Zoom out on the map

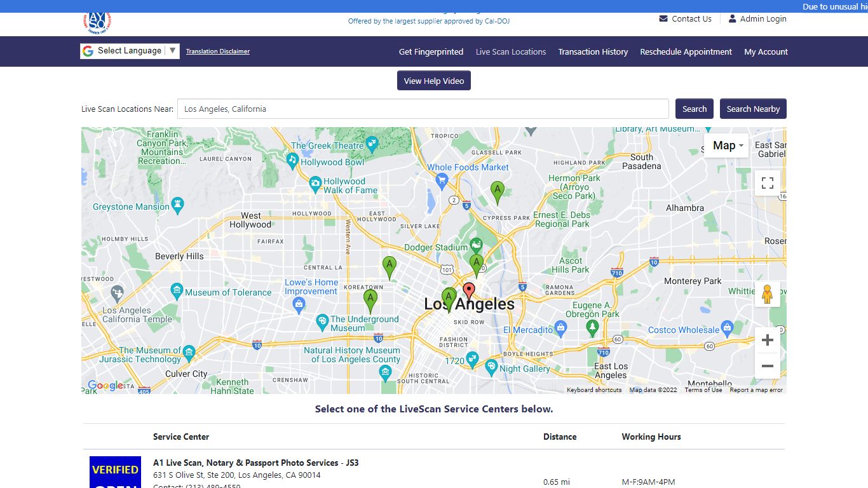tap(767, 366)
